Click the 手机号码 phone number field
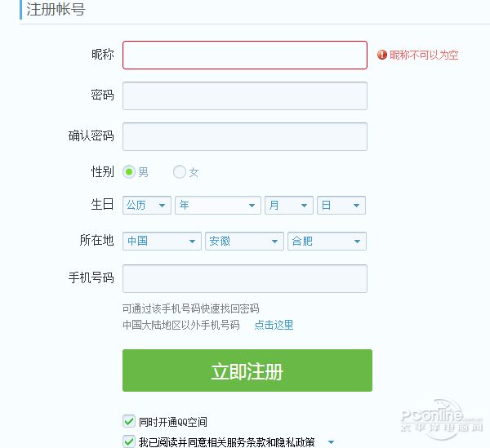The image size is (490, 448). pyautogui.click(x=245, y=278)
